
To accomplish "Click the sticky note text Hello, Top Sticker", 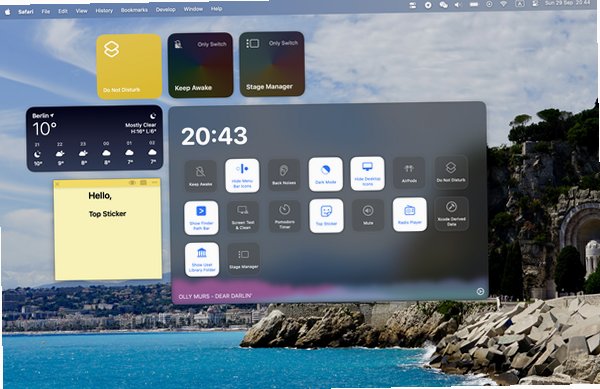I will (107, 205).
